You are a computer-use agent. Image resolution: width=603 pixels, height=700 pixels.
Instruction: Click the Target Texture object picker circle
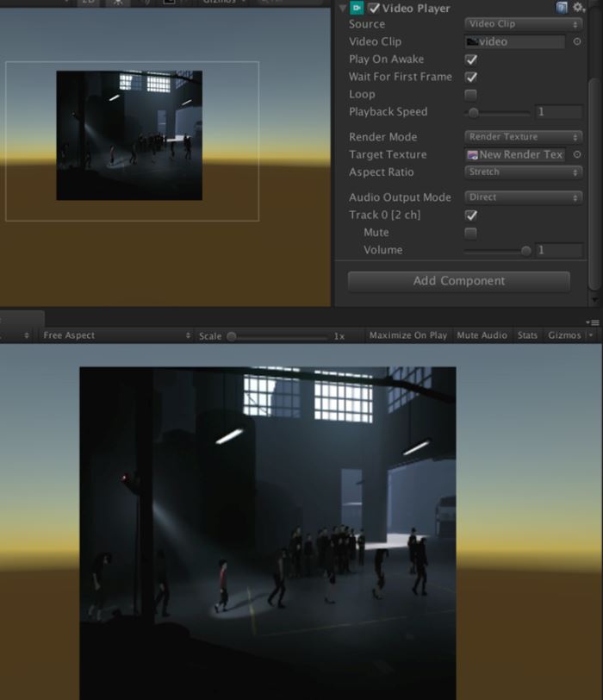tap(577, 154)
